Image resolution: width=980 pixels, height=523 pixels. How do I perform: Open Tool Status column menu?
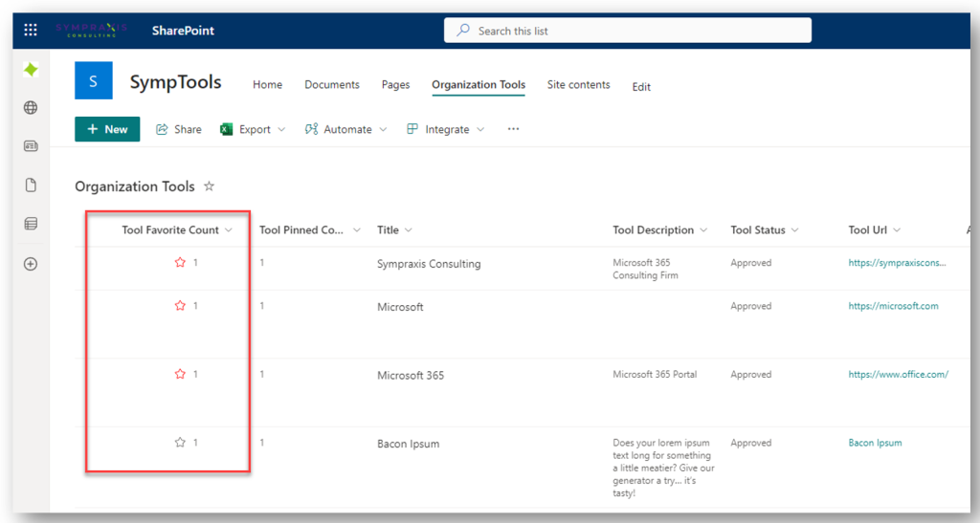[795, 229]
